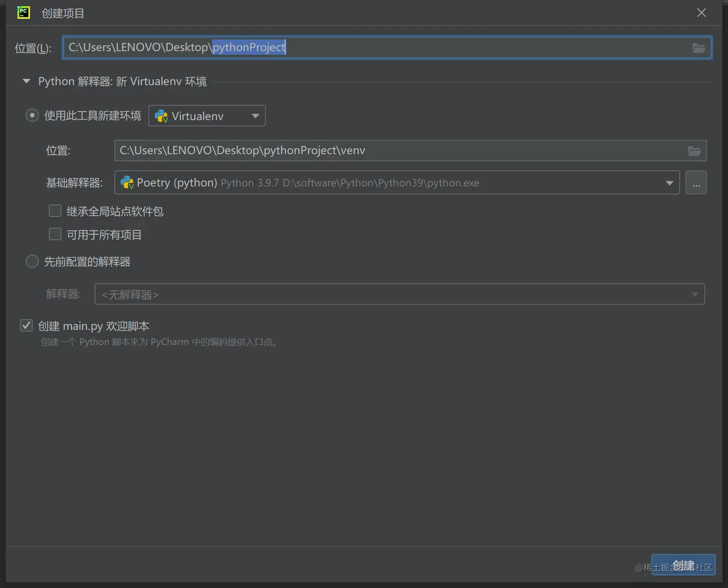Browse folder for project location field
This screenshot has width=728, height=588.
[x=699, y=48]
